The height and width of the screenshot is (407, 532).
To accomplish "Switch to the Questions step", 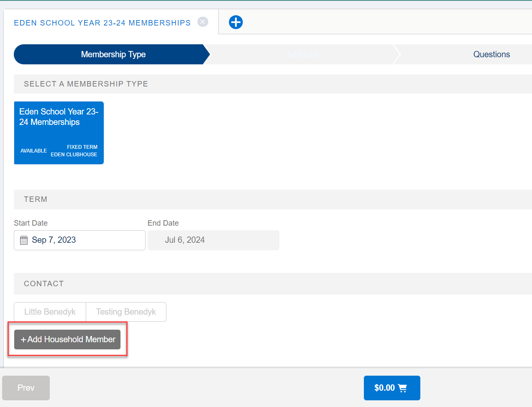I will pyautogui.click(x=491, y=54).
